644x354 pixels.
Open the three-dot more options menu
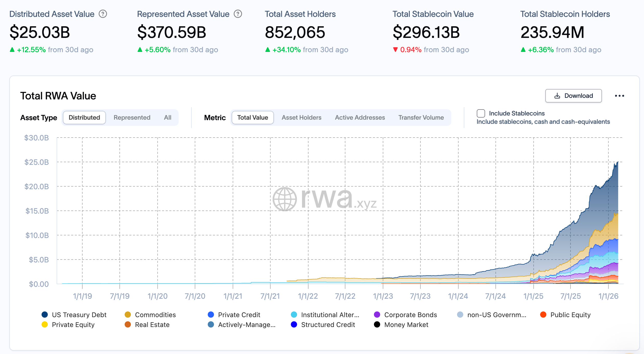click(x=619, y=96)
